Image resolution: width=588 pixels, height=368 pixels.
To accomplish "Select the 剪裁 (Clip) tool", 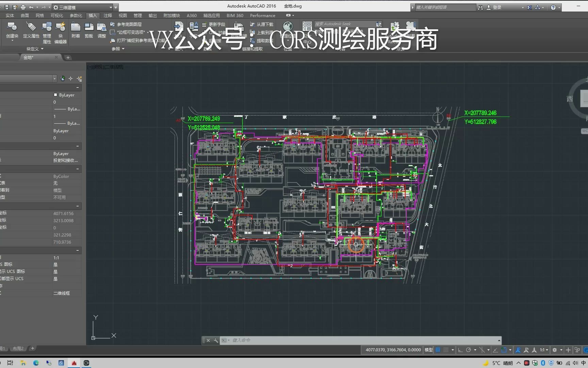I will tap(89, 30).
